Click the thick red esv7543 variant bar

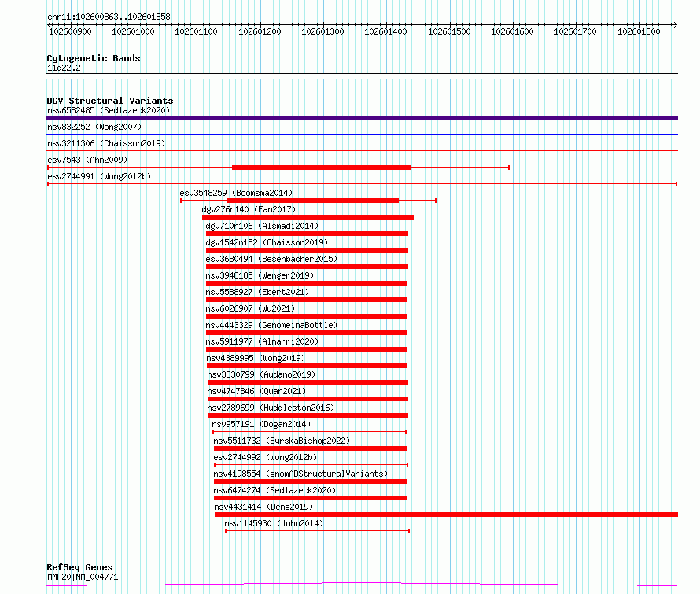pos(322,168)
